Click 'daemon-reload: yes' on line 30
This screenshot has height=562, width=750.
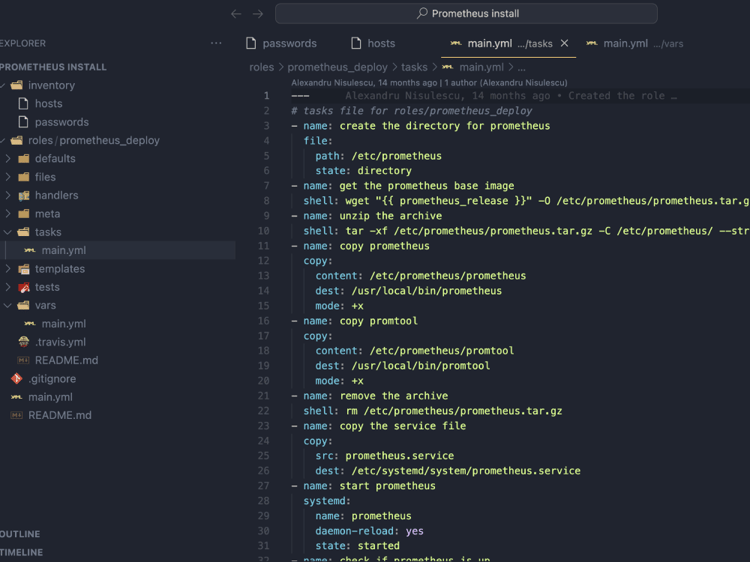[369, 531]
